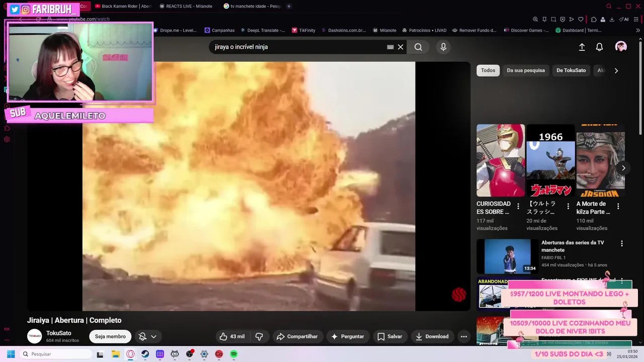
Task: Open options for A Morte de kilza video
Action: point(618,206)
